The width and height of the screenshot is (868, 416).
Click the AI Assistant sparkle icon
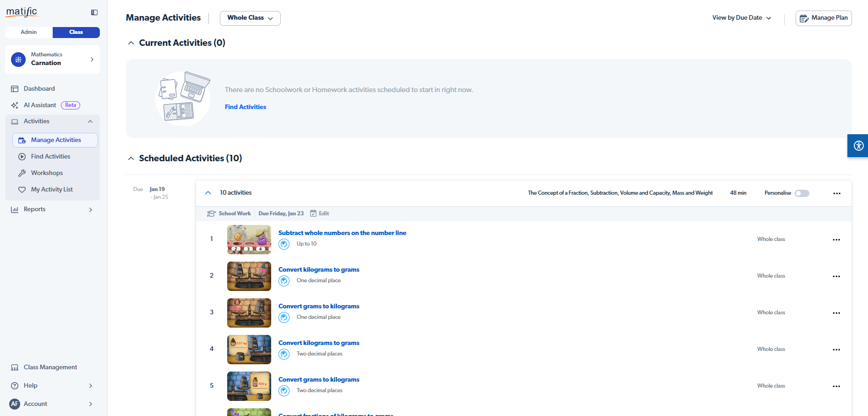(x=15, y=105)
